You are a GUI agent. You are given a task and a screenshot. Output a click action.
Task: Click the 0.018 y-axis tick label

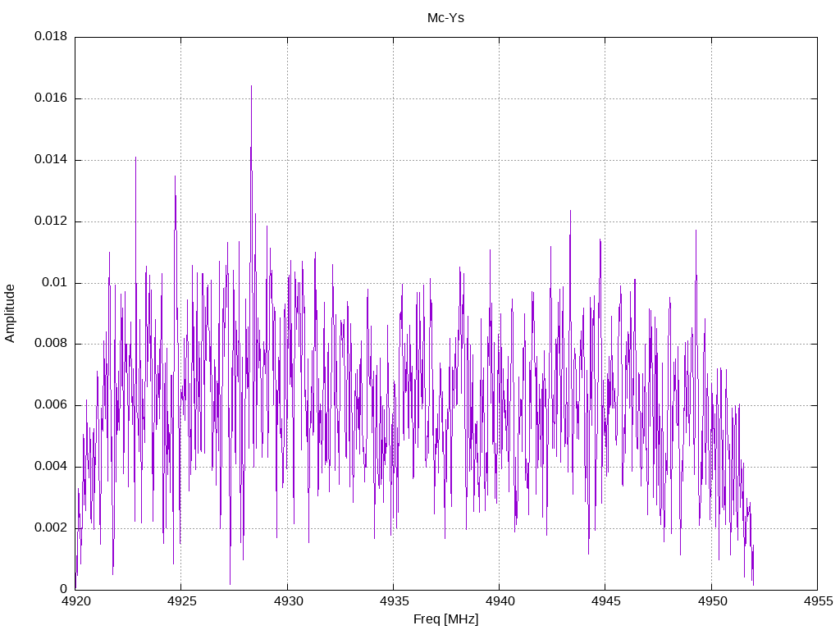click(x=51, y=36)
